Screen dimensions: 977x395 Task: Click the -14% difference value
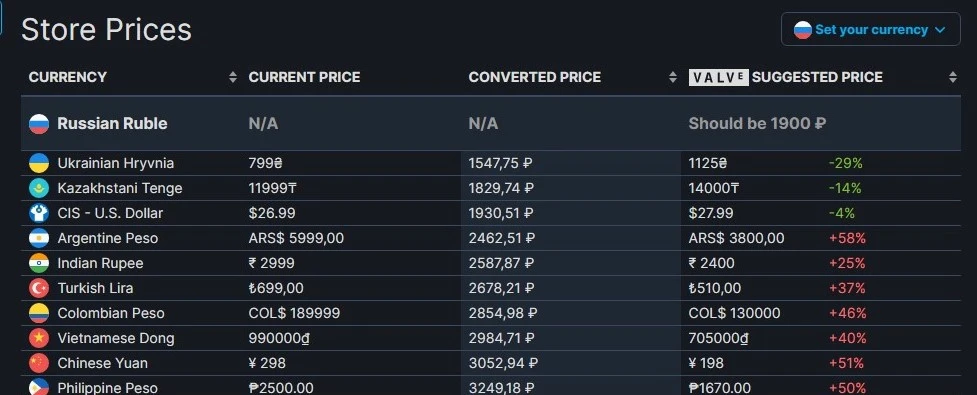[x=845, y=188]
